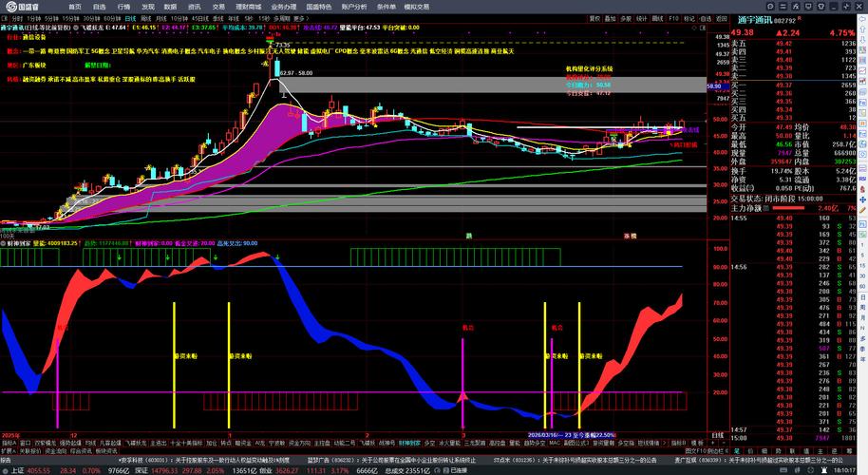This screenshot has height=475, width=868.
Task: Open the skin theme shirt icon
Action: point(821,6)
